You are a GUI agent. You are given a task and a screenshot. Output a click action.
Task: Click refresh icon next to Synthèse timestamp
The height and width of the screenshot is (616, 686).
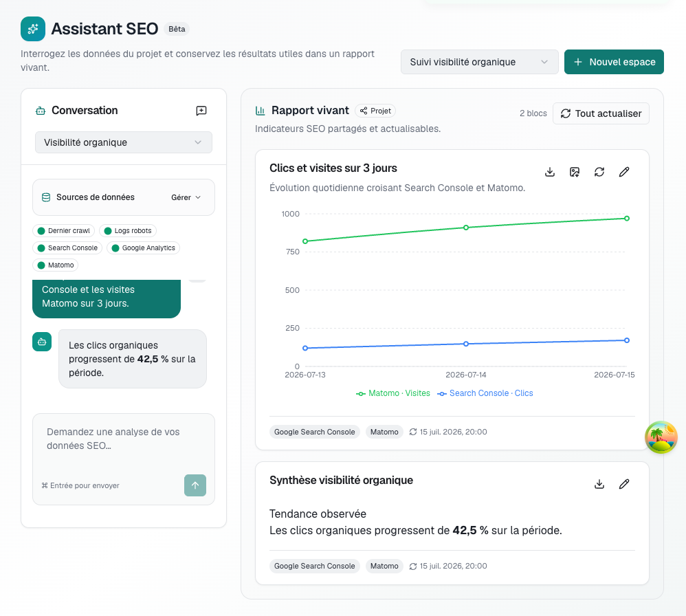(x=413, y=566)
